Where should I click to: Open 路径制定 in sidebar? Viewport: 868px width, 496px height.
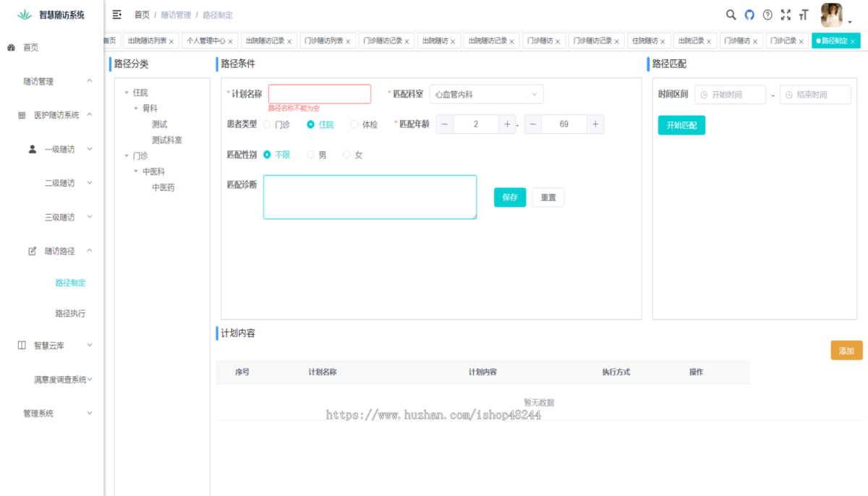click(x=70, y=283)
